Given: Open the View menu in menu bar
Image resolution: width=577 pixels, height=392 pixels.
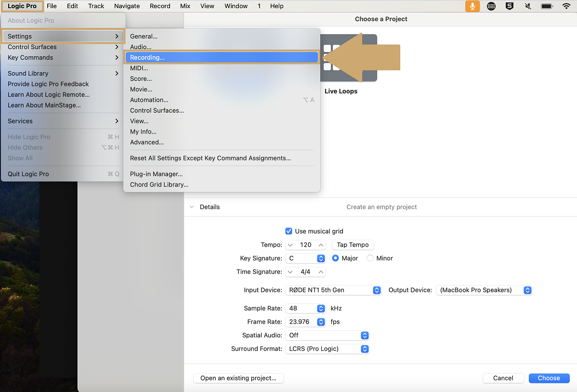Looking at the screenshot, I should [207, 6].
